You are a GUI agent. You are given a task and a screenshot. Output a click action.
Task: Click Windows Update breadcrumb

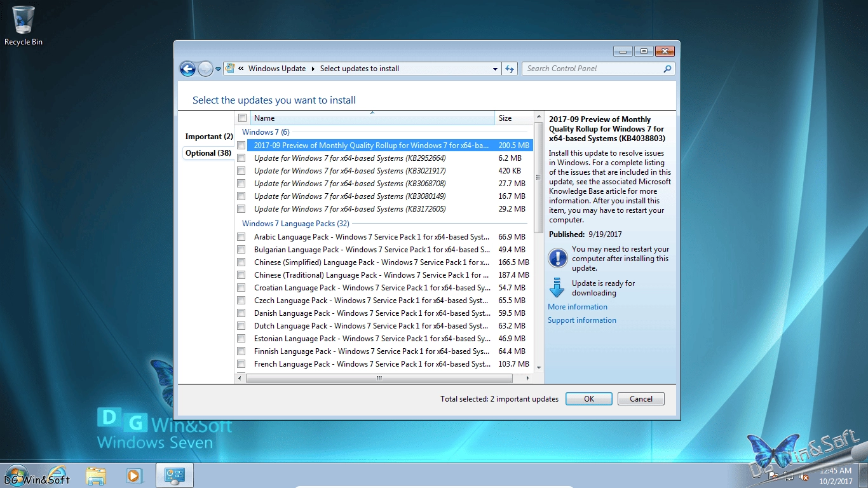coord(277,69)
